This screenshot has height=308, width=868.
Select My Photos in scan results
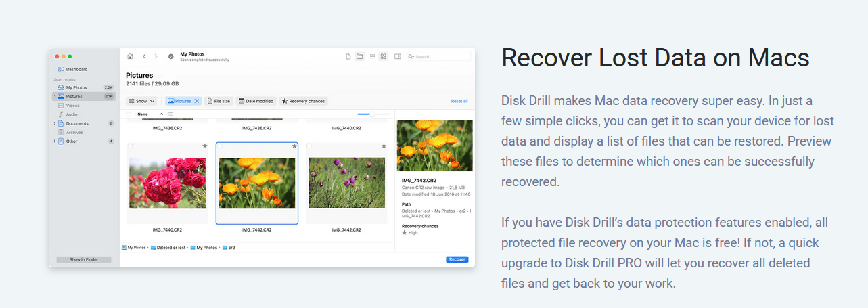click(84, 87)
